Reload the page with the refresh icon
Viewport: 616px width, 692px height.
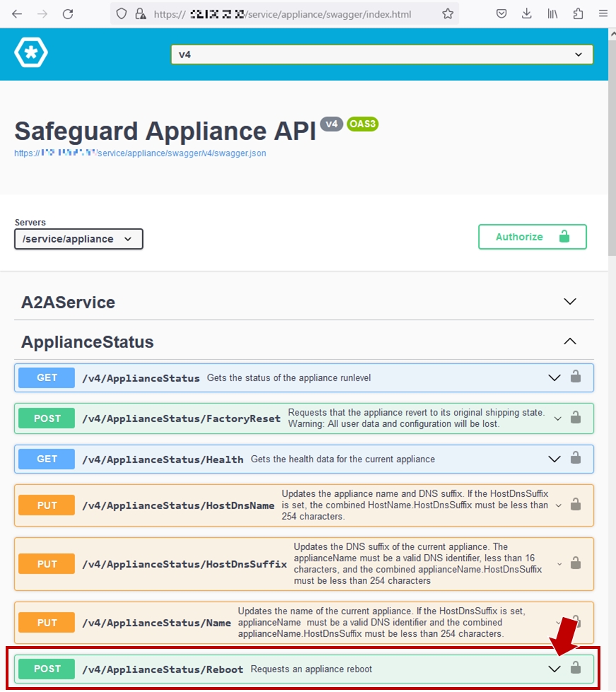[68, 14]
